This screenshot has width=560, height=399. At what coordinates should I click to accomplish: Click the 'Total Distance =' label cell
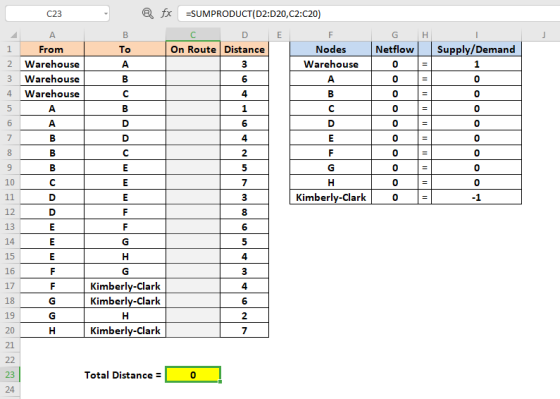click(x=123, y=375)
